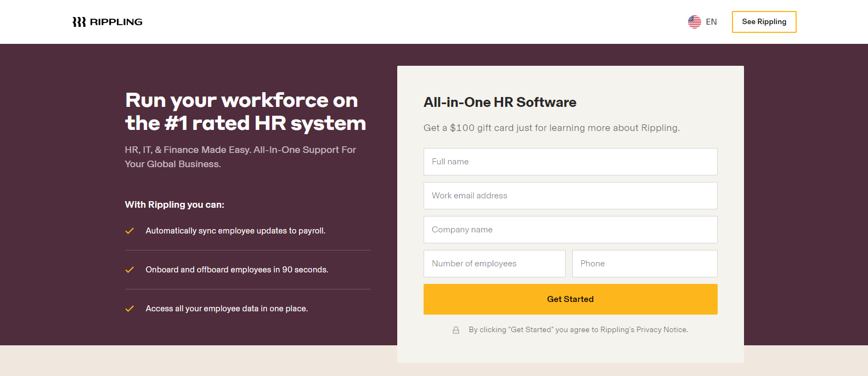This screenshot has height=376, width=868.
Task: Click the US flag language icon
Action: point(695,22)
